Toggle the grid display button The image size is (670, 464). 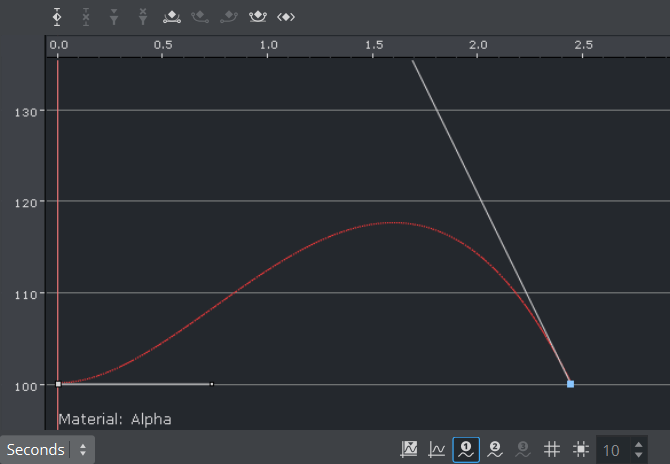click(x=551, y=450)
